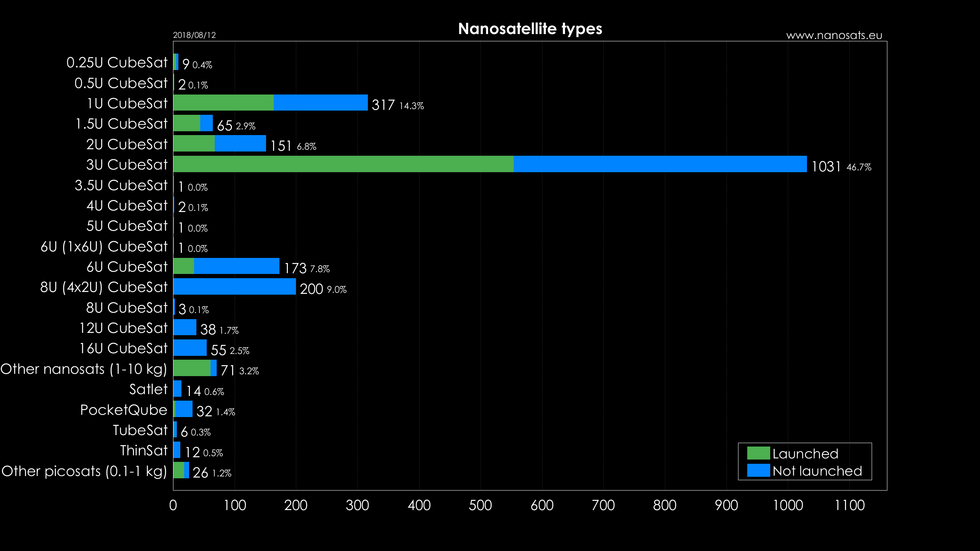Click the Launched legend text
Viewport: 980px width, 551px height.
click(805, 453)
